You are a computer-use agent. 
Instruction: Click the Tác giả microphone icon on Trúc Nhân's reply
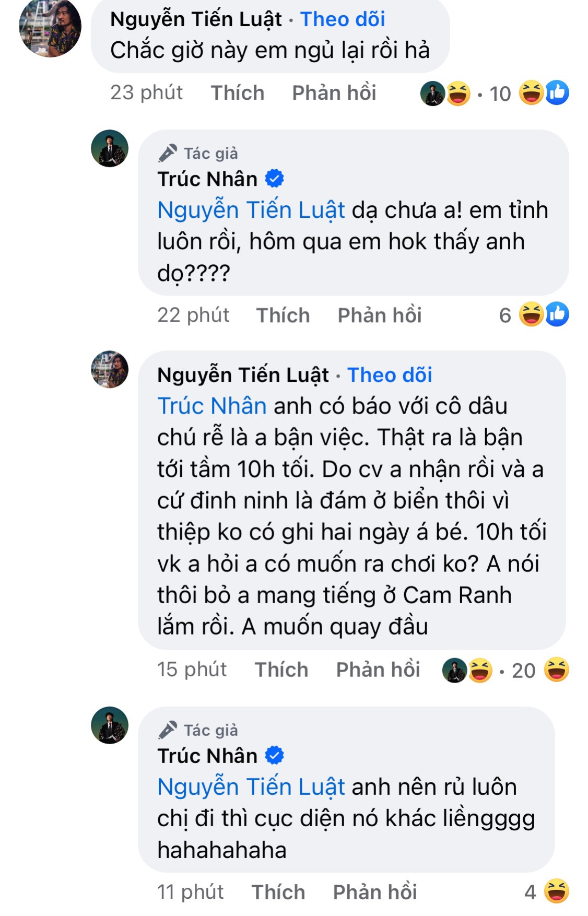pos(166,153)
